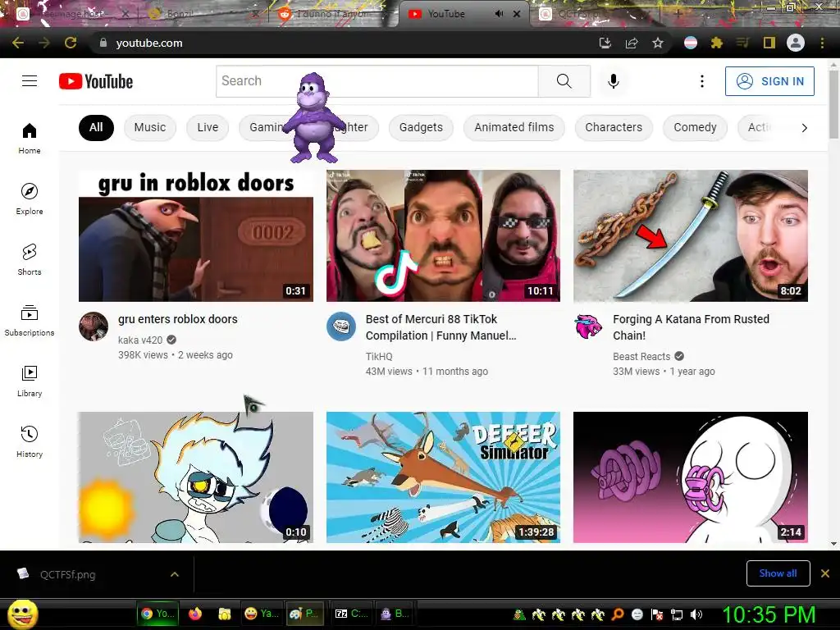Click the share page icon in address bar
This screenshot has height=630, width=840.
[x=632, y=43]
